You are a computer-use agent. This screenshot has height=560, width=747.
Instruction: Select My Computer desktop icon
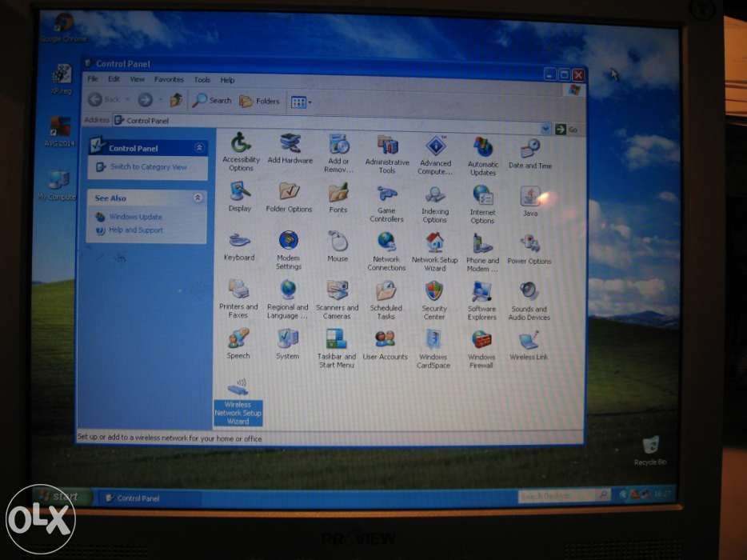click(57, 186)
